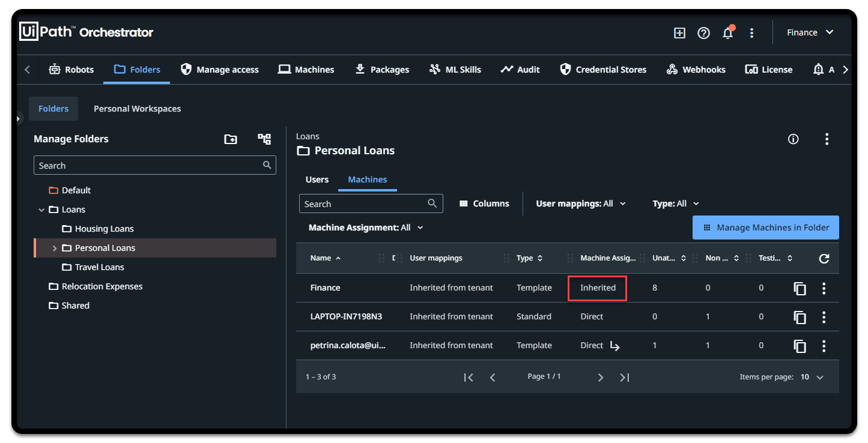Click the notifications bell icon
The image size is (868, 443).
(x=727, y=33)
